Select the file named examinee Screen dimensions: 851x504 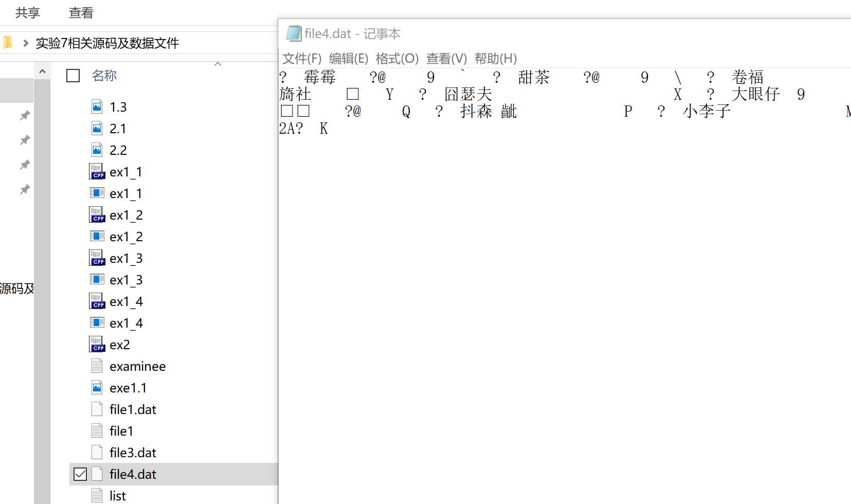138,366
